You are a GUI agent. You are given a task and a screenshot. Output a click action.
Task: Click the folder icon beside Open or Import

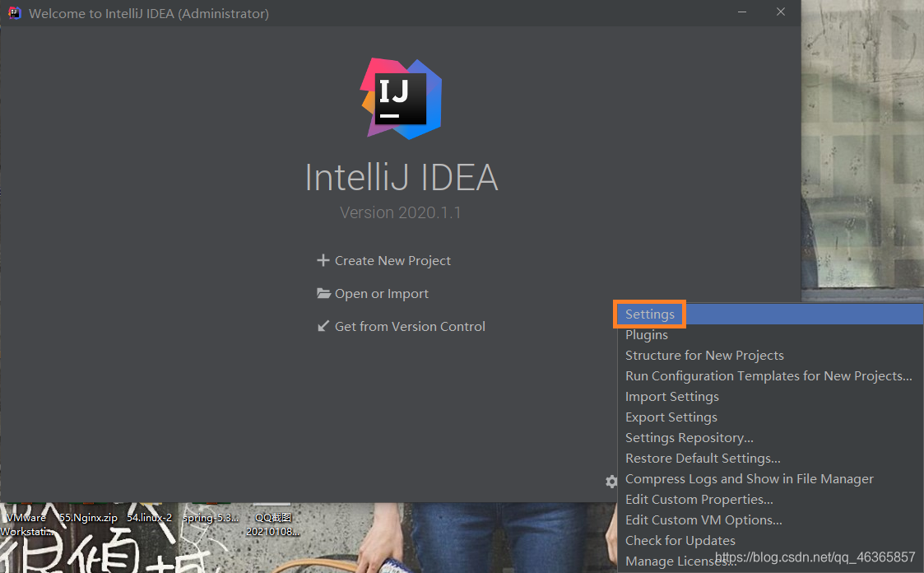point(323,293)
